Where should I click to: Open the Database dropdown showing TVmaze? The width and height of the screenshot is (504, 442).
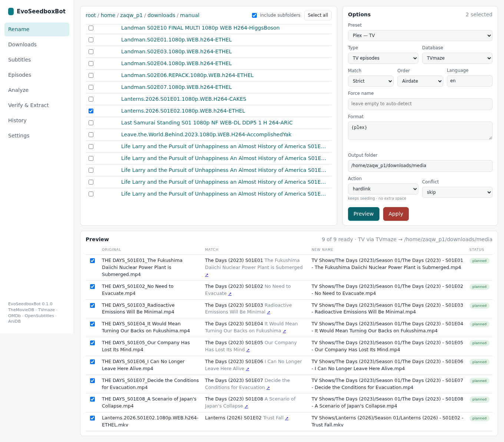(x=457, y=58)
